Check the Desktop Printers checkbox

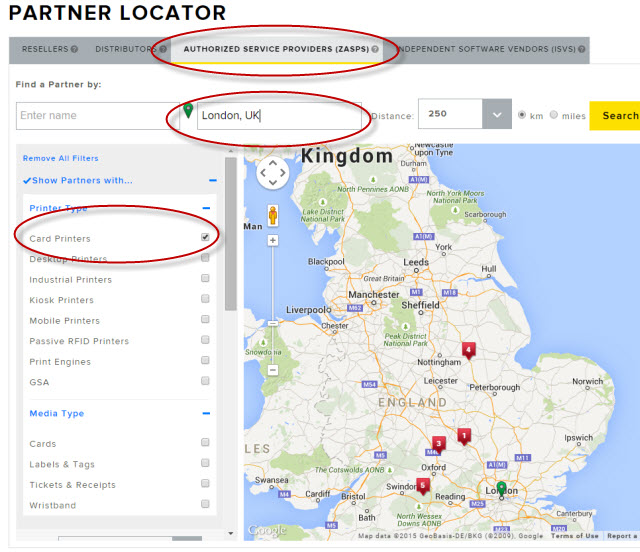(x=205, y=258)
